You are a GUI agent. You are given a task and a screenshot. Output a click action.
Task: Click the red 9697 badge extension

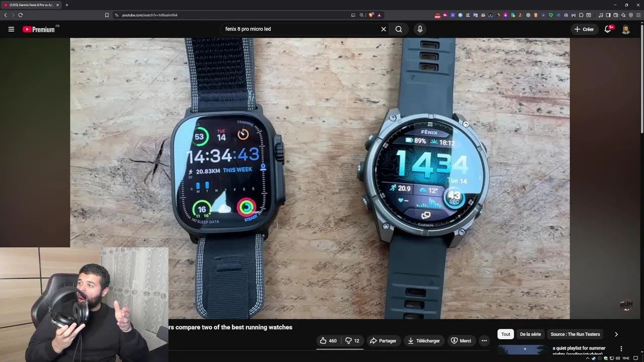438,16
